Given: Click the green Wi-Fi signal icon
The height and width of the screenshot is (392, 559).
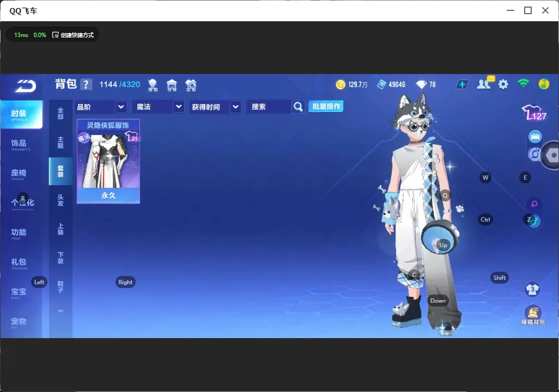Looking at the screenshot, I should pyautogui.click(x=523, y=83).
